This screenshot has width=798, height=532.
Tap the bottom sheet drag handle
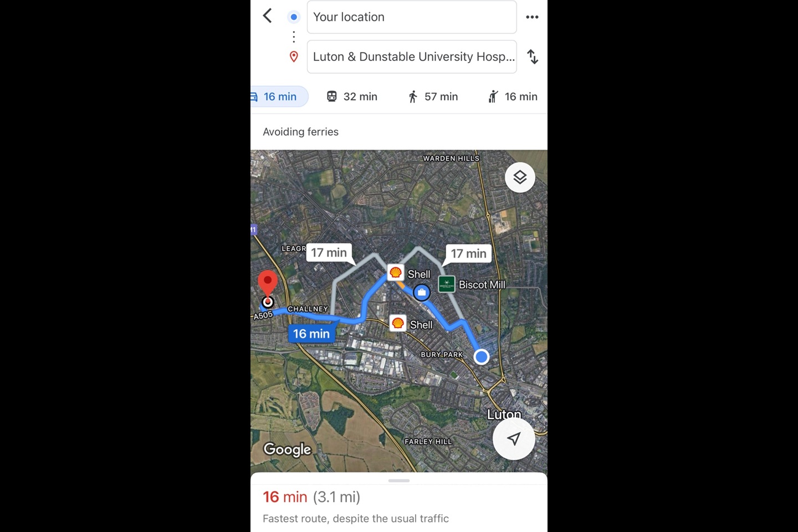point(399,480)
